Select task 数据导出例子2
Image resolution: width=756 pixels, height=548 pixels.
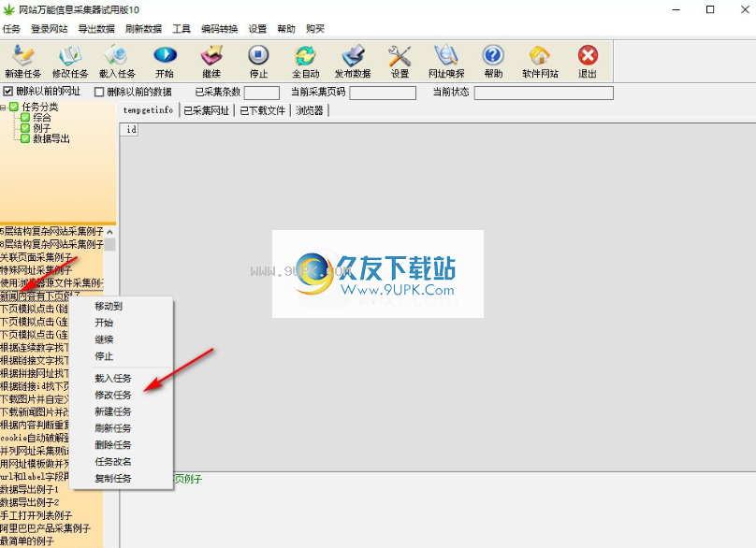click(29, 502)
